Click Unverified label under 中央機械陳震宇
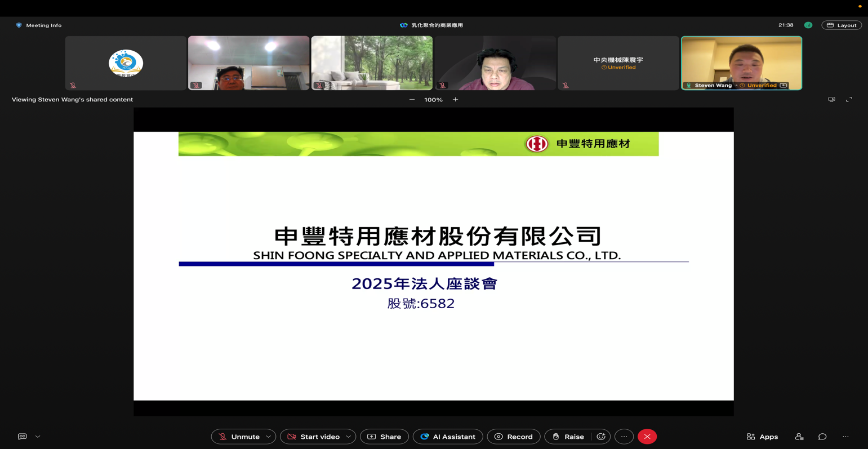This screenshot has height=449, width=868. pos(618,68)
